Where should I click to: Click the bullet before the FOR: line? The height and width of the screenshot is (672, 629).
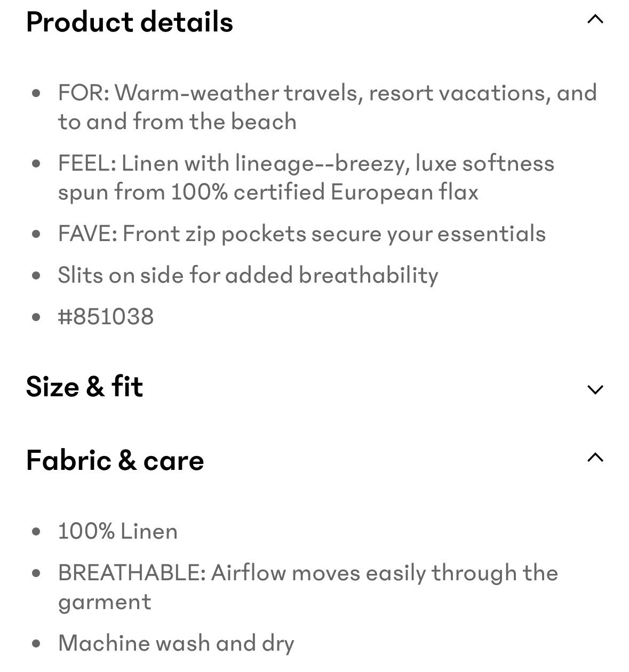click(36, 93)
